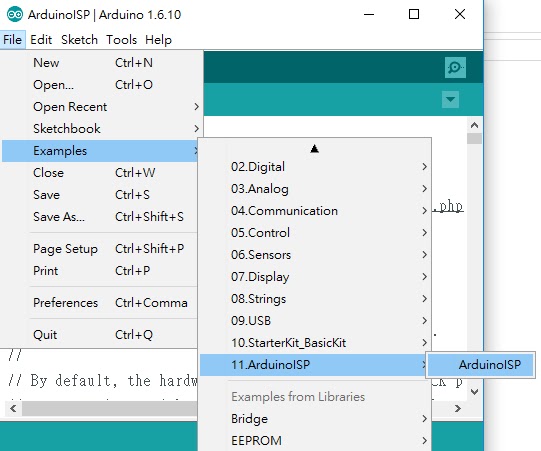Click the Arduino logo in title bar
Viewport: 541px width, 451px height.
(x=15, y=14)
